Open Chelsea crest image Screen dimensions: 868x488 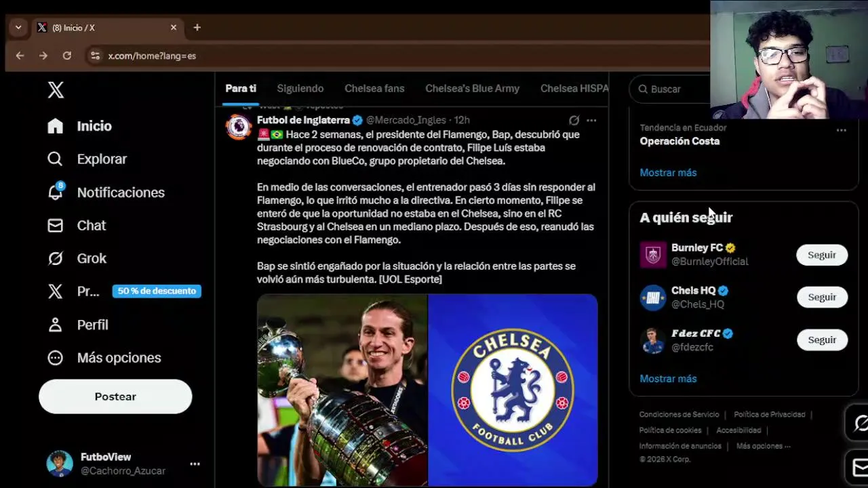[513, 390]
